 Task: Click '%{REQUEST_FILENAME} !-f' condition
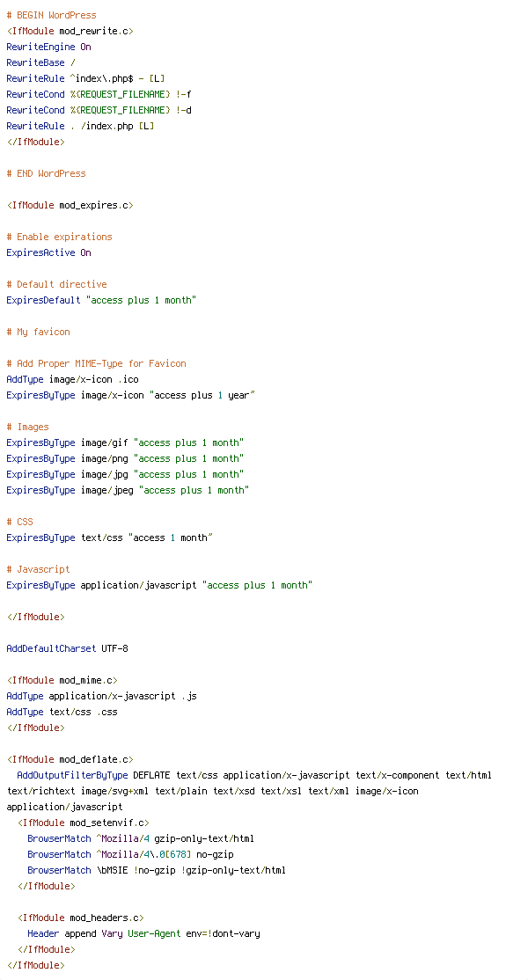[130, 94]
